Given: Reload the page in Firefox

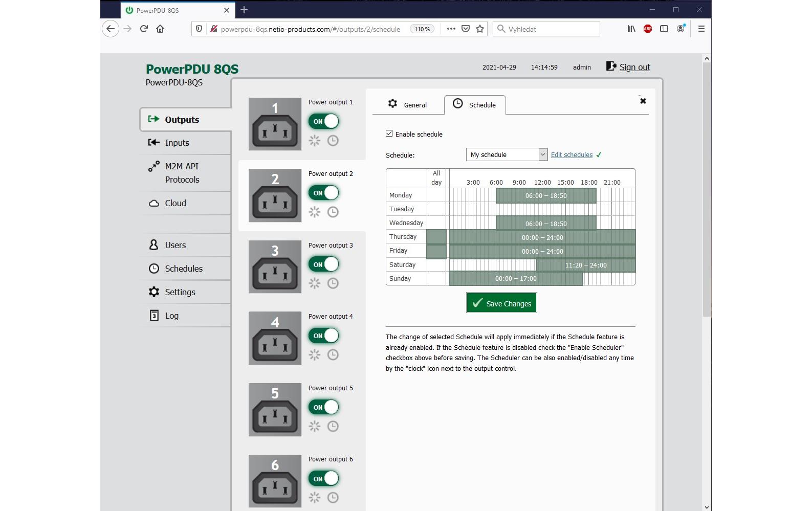Looking at the screenshot, I should 144,29.
